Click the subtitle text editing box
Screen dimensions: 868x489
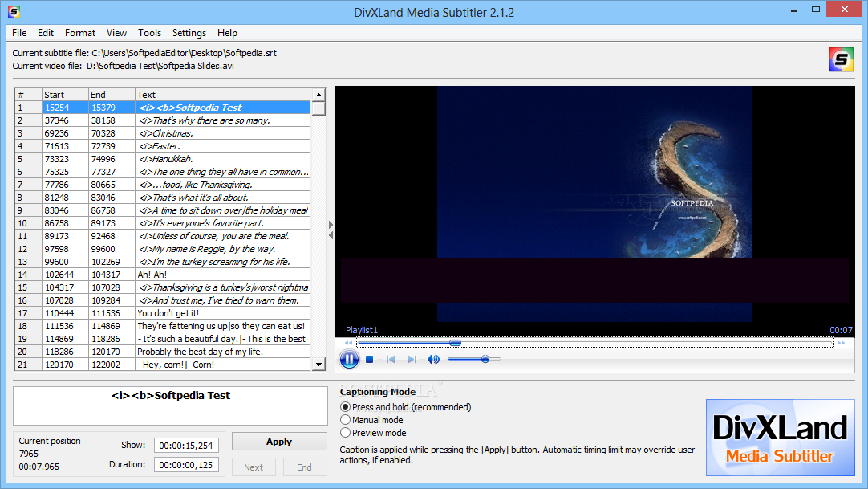point(171,405)
